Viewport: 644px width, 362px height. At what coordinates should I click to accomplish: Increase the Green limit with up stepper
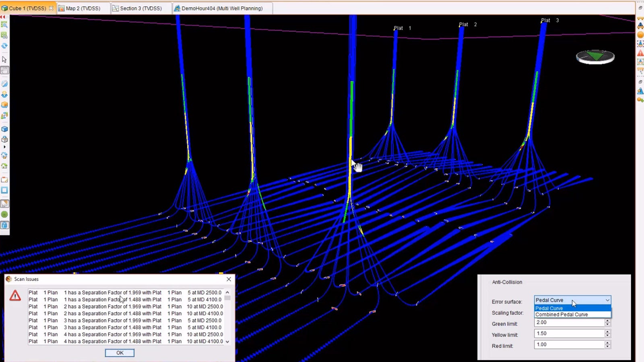coord(608,321)
